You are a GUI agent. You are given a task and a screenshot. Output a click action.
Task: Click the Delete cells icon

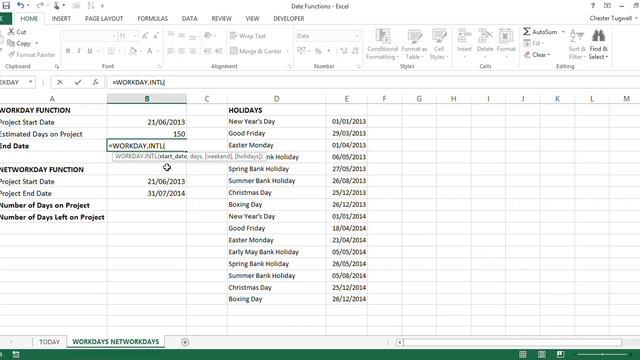(485, 36)
